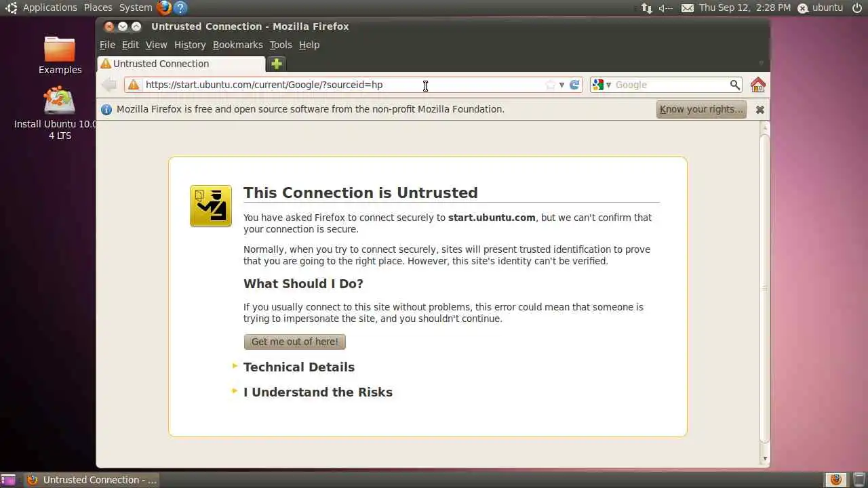This screenshot has height=488, width=868.
Task: Open the Bookmarks menu
Action: [237, 45]
